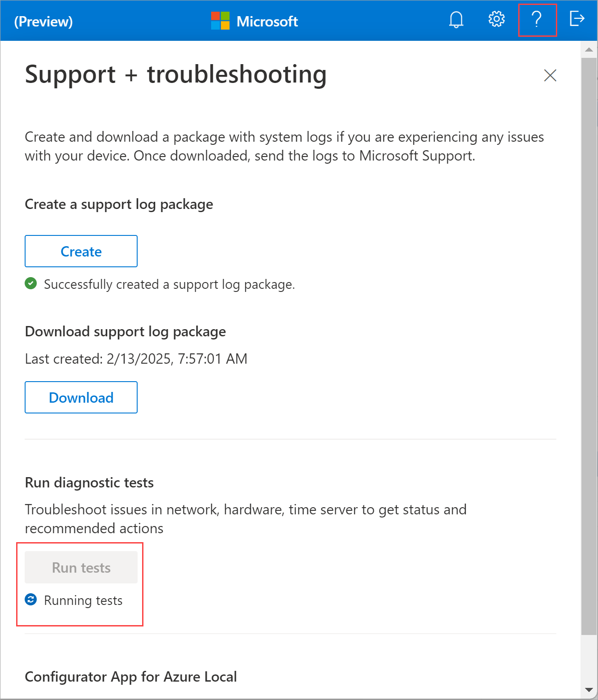598x700 pixels.
Task: Click the scrollbar up arrow
Action: coord(589,50)
